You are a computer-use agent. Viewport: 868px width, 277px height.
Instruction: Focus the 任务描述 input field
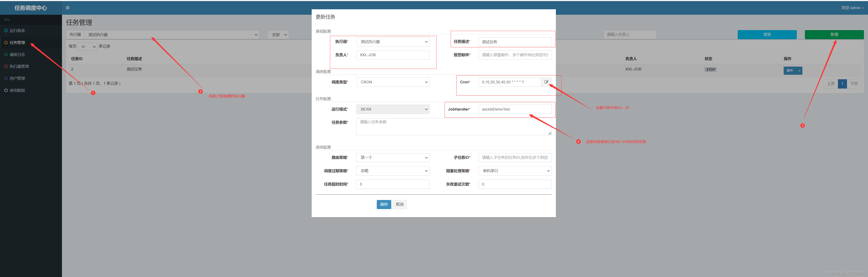point(515,42)
